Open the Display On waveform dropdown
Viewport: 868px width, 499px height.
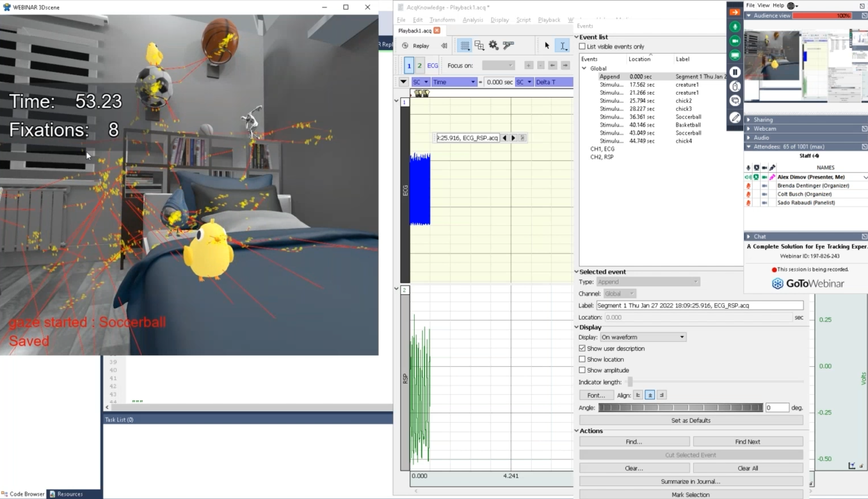[643, 337]
